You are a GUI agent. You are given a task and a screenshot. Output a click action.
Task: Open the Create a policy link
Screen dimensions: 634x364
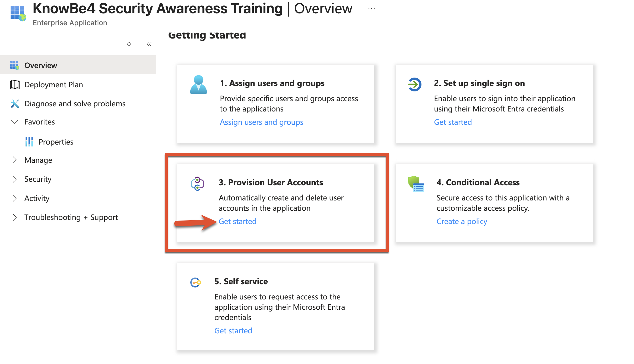462,221
